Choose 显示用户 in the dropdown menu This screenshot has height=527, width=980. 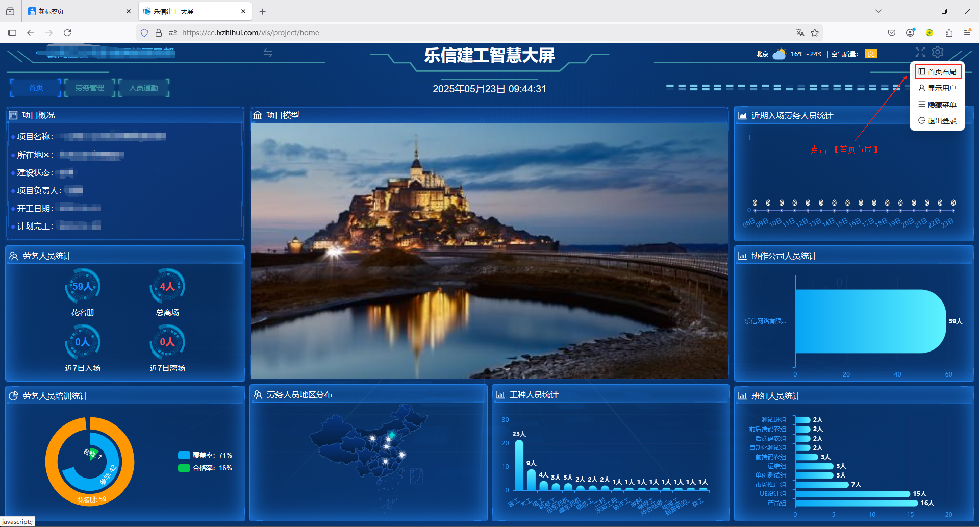938,88
